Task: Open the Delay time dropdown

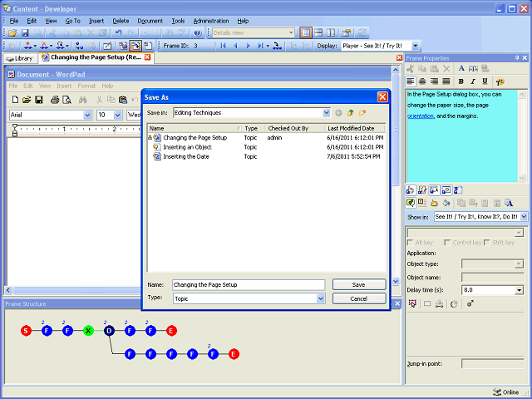Action: (x=519, y=290)
